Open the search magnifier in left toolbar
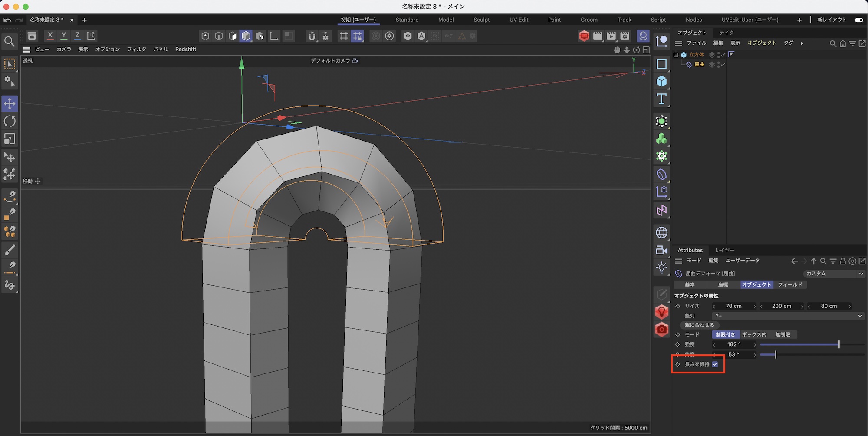868x436 pixels. click(9, 42)
